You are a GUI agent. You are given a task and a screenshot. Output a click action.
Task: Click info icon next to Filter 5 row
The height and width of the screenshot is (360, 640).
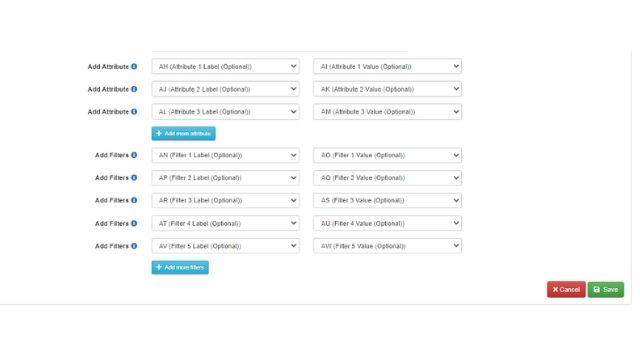134,246
